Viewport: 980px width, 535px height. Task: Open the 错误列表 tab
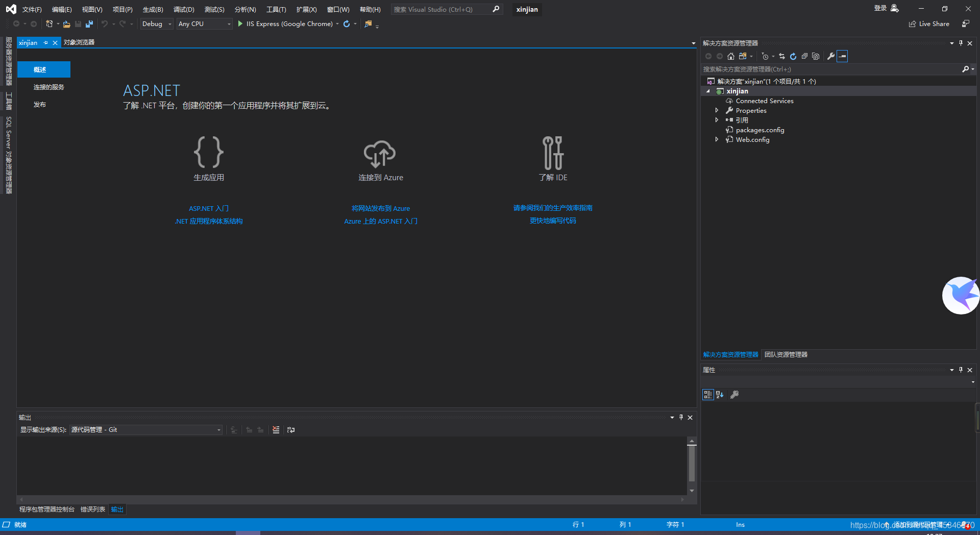[93, 509]
